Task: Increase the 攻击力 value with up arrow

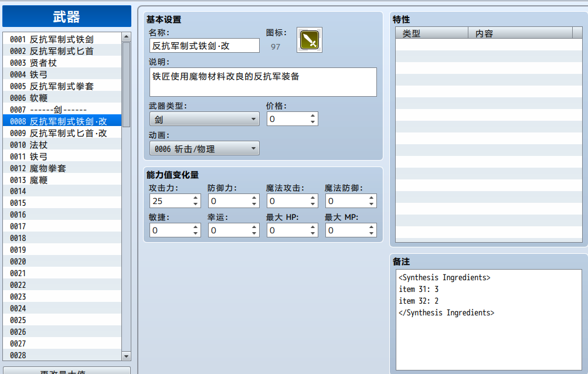Action: [195, 198]
